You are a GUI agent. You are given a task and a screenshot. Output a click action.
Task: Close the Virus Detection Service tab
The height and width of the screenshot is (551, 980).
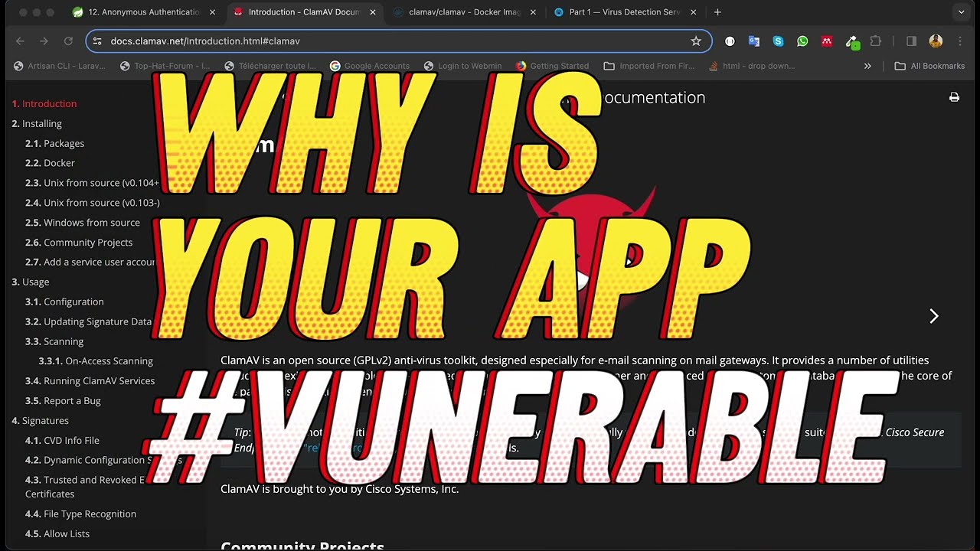point(693,12)
